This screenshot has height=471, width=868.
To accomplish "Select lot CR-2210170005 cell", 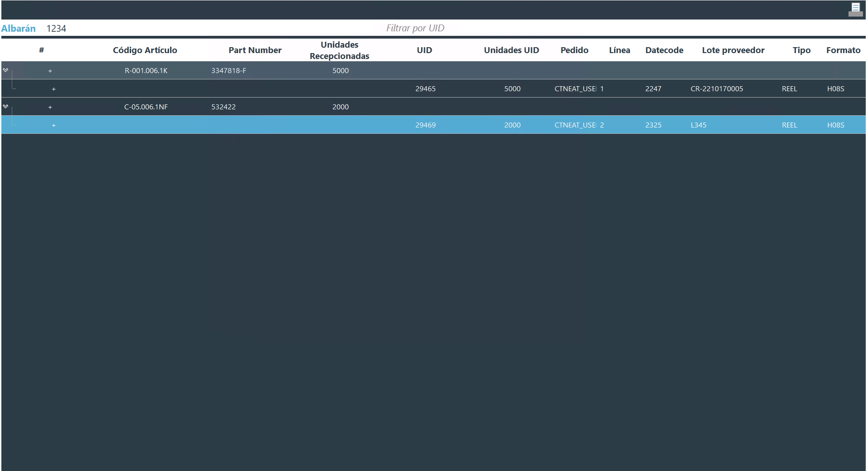I will 717,89.
